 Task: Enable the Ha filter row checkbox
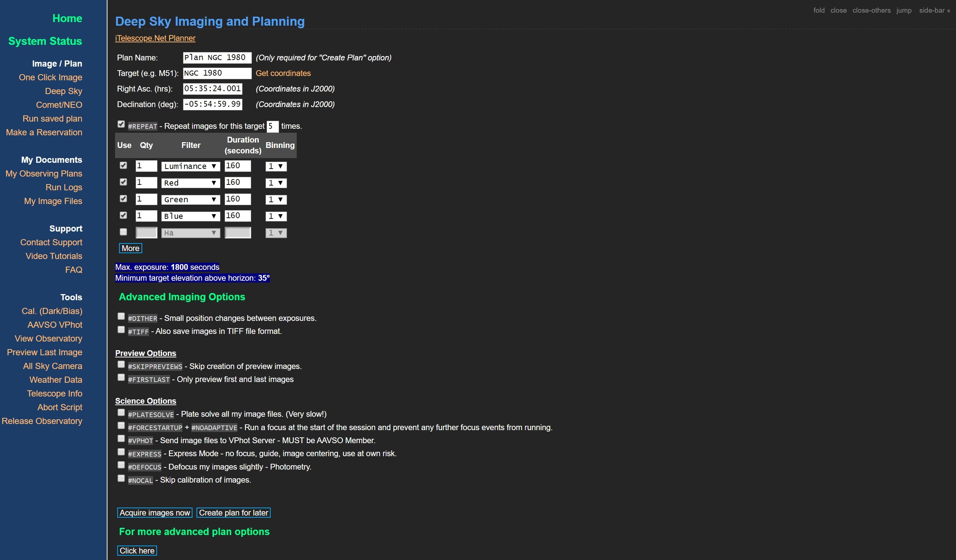123,232
